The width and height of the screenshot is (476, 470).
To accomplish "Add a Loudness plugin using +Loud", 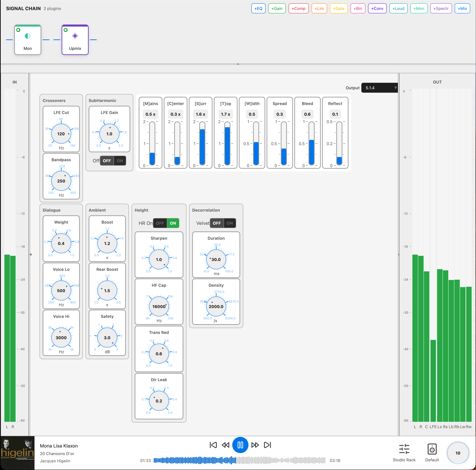I will pos(398,8).
